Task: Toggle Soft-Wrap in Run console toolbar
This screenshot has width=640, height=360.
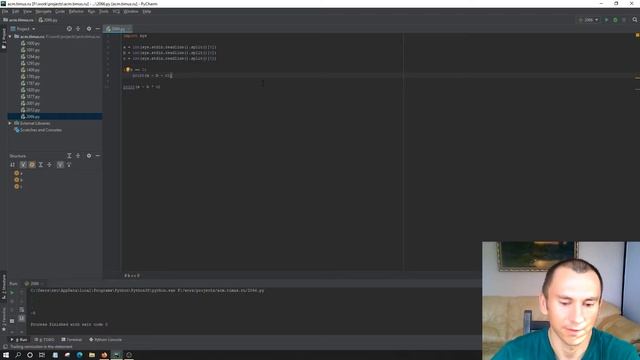Action: [22, 309]
